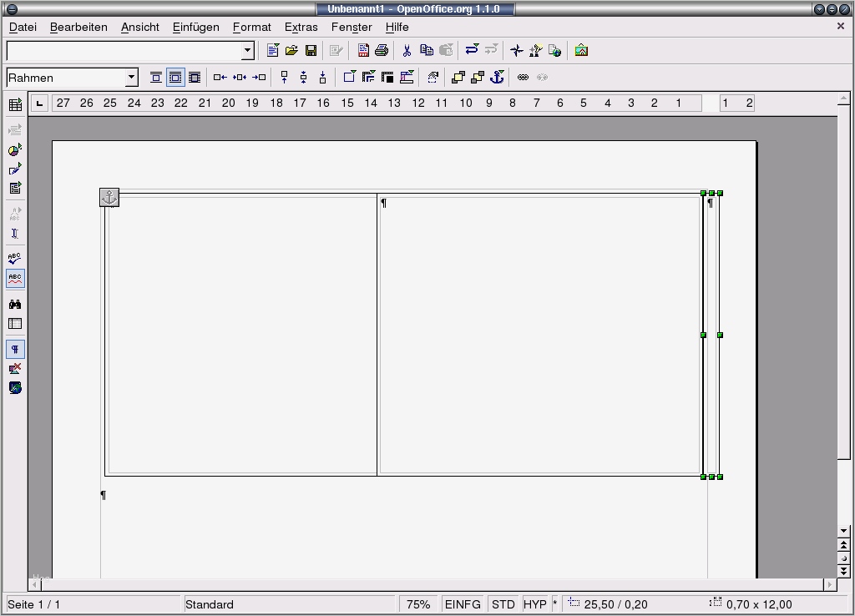Toggle direct cursor mode
This screenshot has height=616, width=855.
click(x=15, y=234)
